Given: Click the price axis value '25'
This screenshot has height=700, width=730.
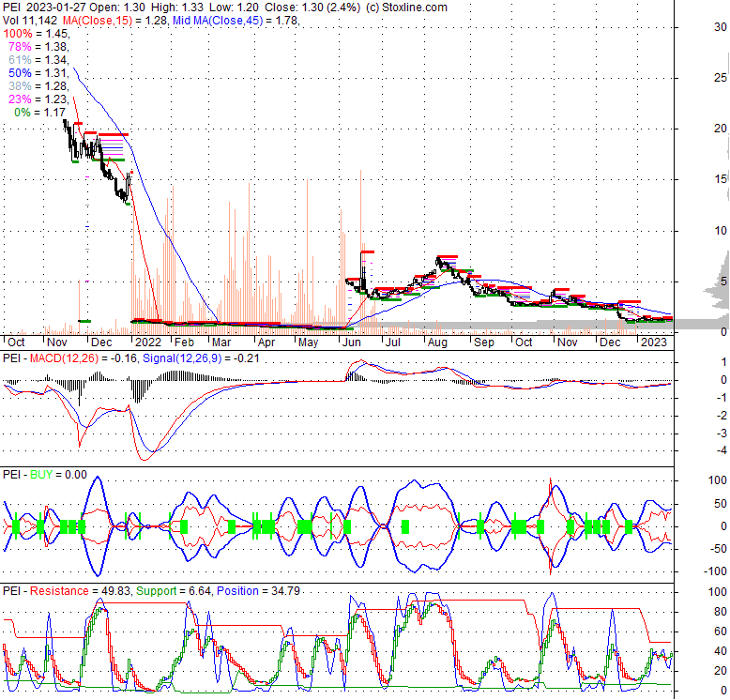Looking at the screenshot, I should pyautogui.click(x=721, y=78).
